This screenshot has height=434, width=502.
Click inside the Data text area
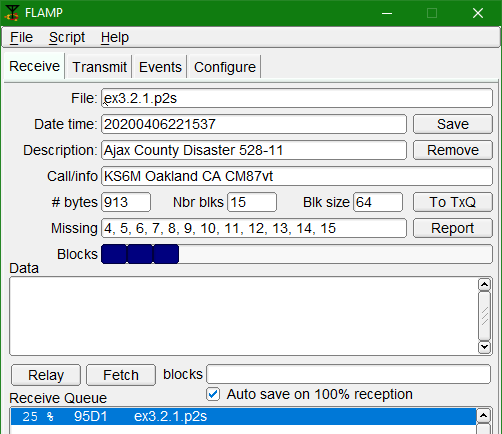coord(243,316)
